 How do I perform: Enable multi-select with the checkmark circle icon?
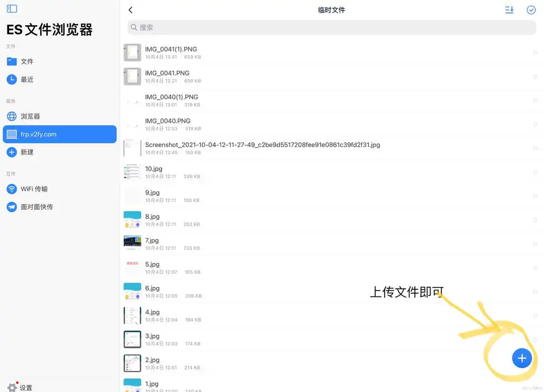[532, 10]
